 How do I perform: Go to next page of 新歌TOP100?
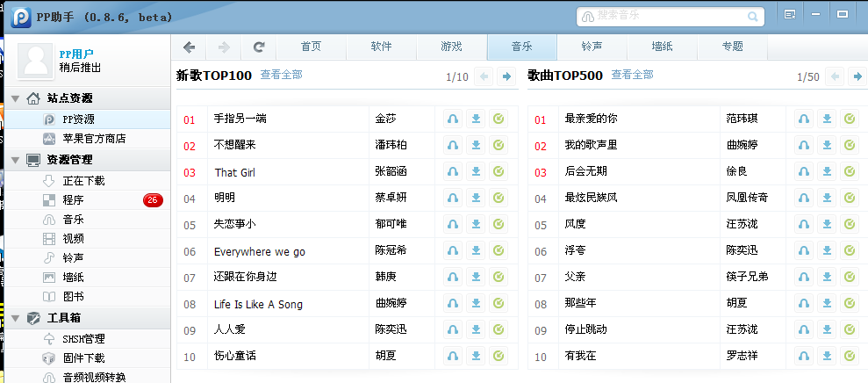(506, 76)
